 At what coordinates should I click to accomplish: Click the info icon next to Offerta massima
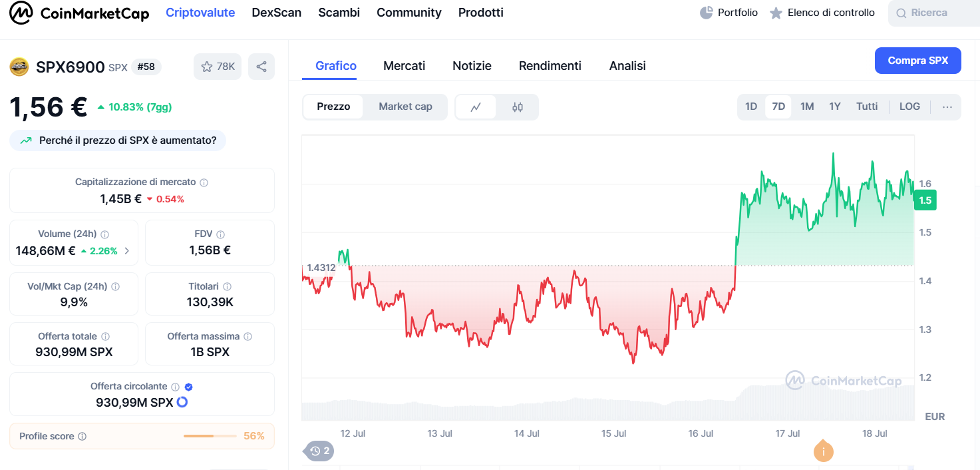[248, 337]
